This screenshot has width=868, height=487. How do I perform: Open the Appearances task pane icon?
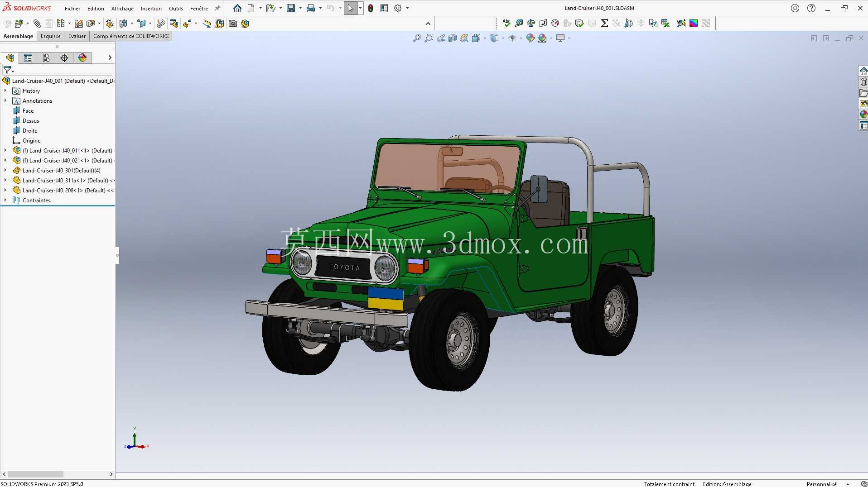coord(863,115)
